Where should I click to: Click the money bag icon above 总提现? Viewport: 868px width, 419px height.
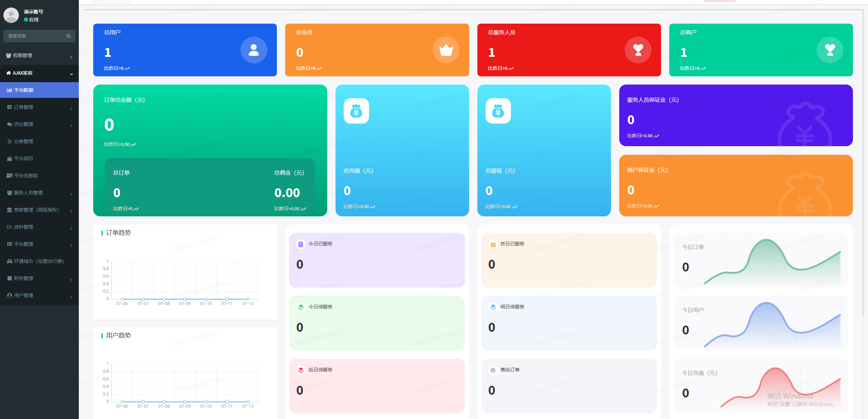pyautogui.click(x=498, y=111)
